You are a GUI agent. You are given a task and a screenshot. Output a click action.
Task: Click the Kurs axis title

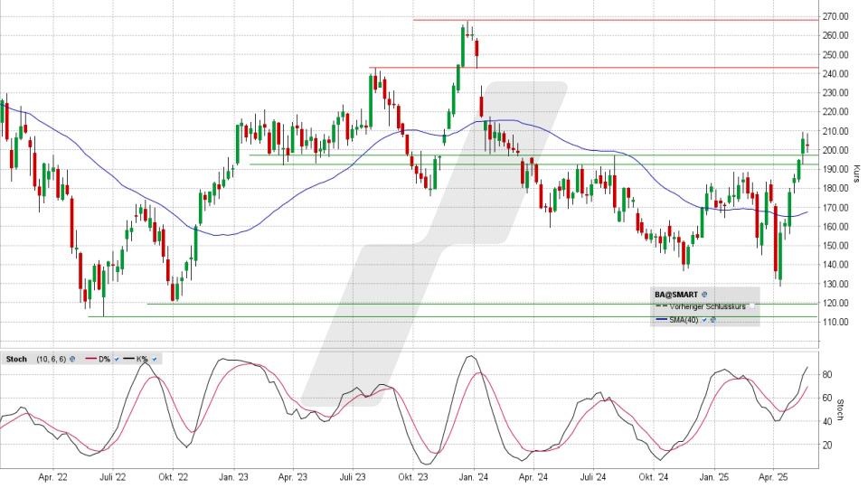tap(857, 174)
